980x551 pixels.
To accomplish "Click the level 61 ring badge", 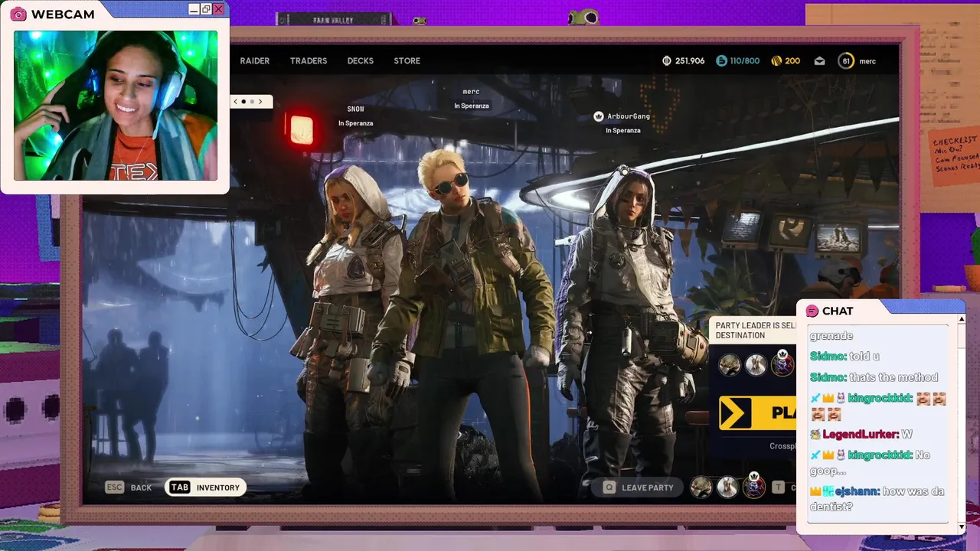I will [x=845, y=61].
